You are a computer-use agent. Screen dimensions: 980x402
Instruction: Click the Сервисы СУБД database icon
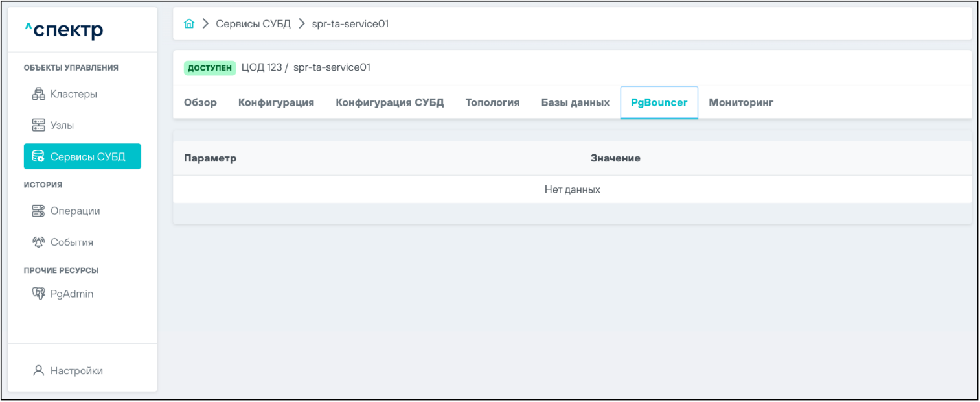tap(38, 156)
